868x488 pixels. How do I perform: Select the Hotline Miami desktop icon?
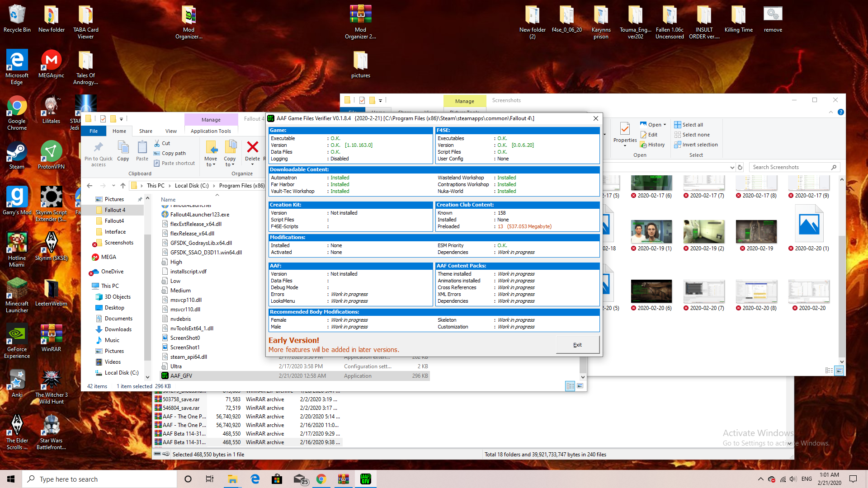click(x=17, y=249)
